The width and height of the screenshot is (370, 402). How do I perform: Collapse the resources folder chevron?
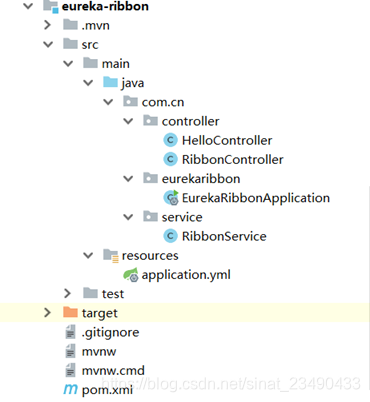[x=88, y=255]
